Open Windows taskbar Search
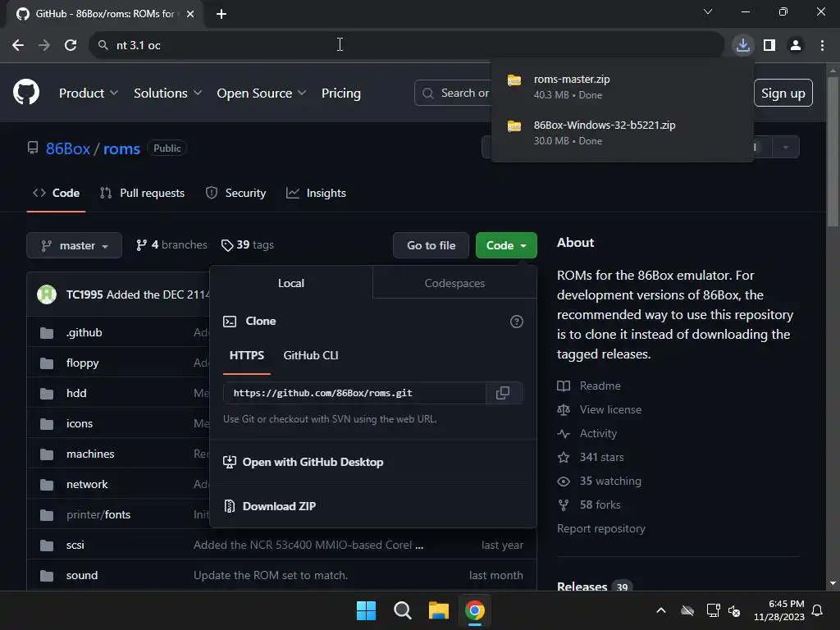 [x=402, y=610]
